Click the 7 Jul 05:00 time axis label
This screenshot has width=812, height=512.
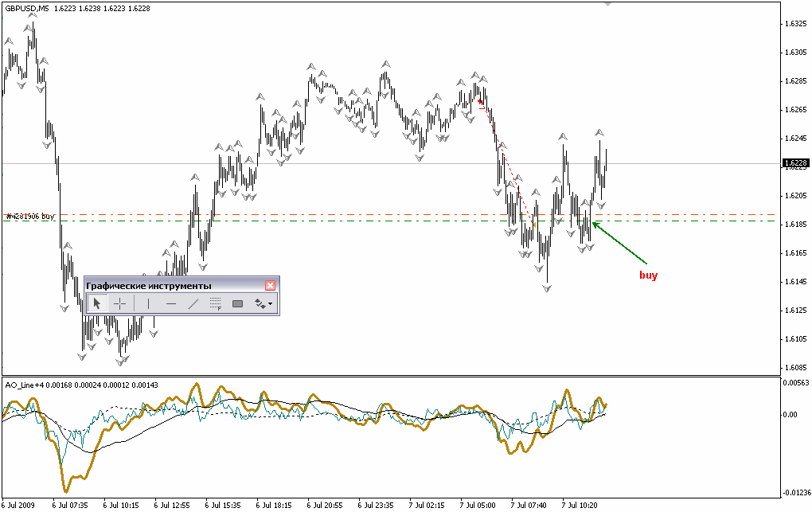point(478,505)
